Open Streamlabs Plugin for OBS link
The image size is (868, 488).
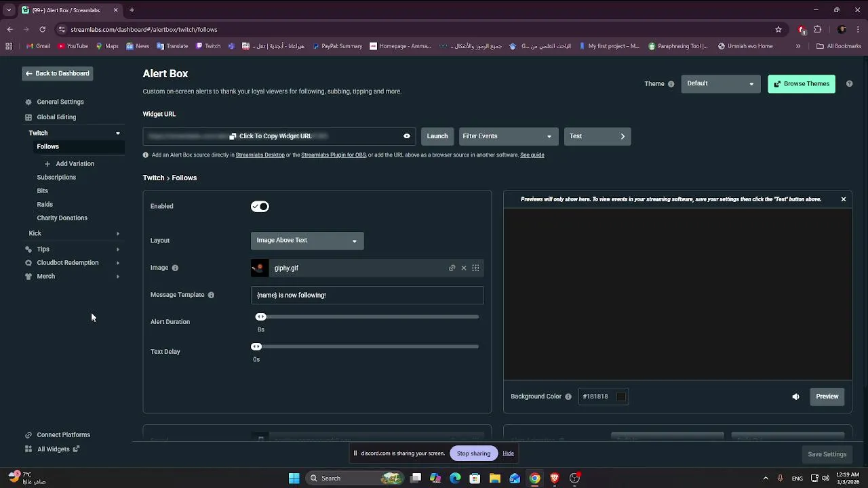coord(333,155)
